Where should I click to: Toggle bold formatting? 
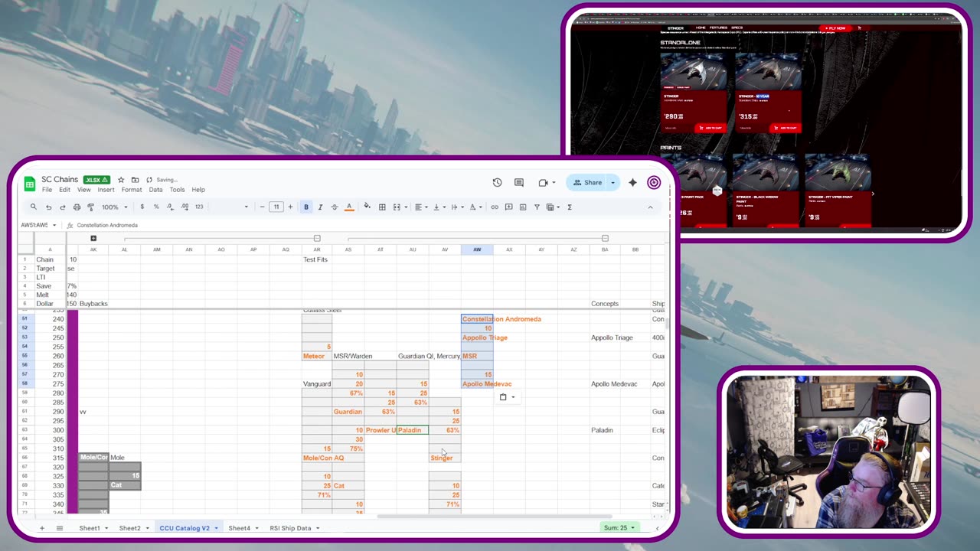click(x=306, y=207)
